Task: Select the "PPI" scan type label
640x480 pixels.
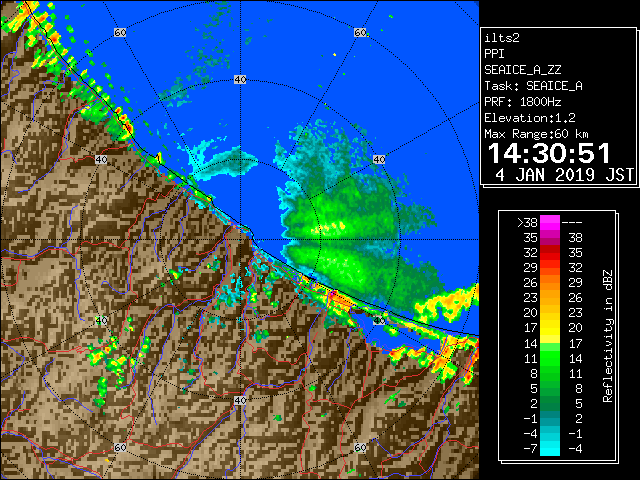Action: coord(494,54)
